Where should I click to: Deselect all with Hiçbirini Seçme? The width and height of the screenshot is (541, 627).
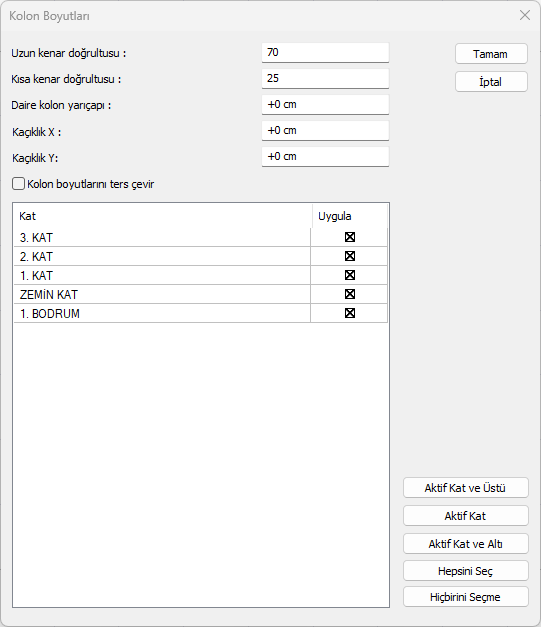click(465, 597)
